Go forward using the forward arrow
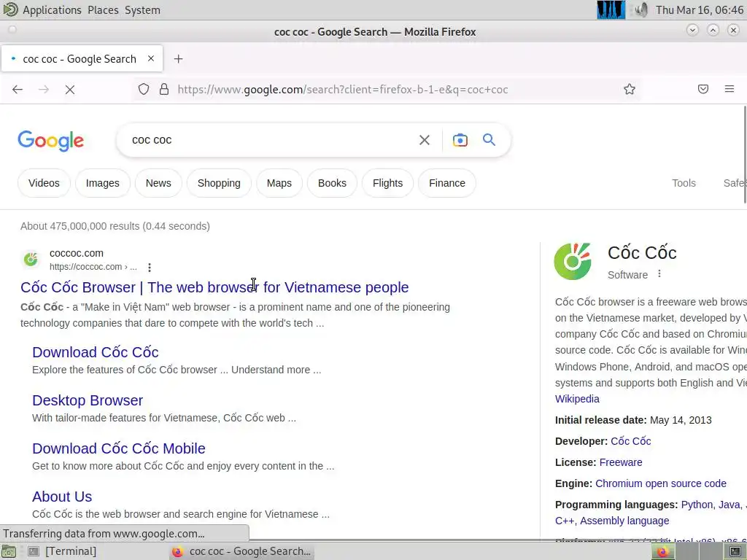747x560 pixels. point(44,90)
